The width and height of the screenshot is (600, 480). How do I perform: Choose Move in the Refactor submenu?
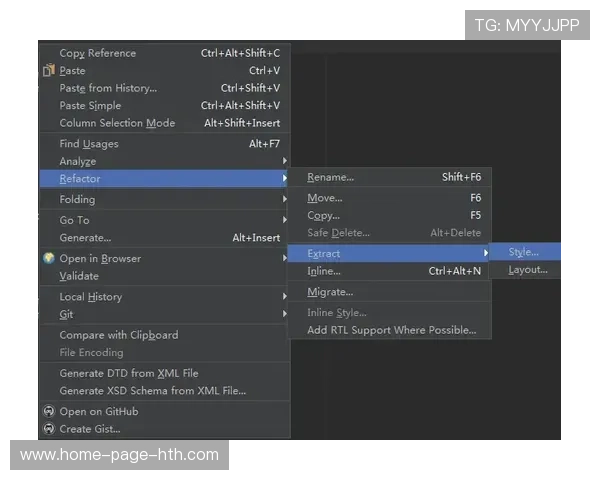325,198
